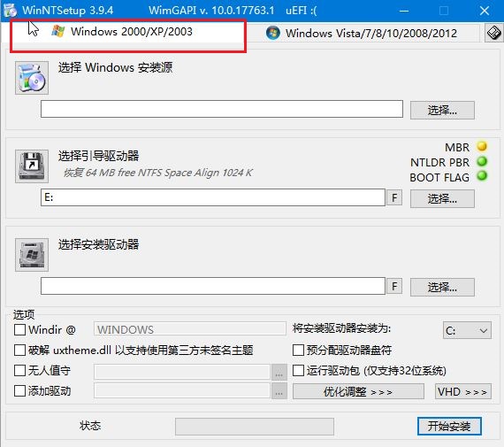Click the Windows installation source disc icon
504x447 pixels.
[32, 78]
